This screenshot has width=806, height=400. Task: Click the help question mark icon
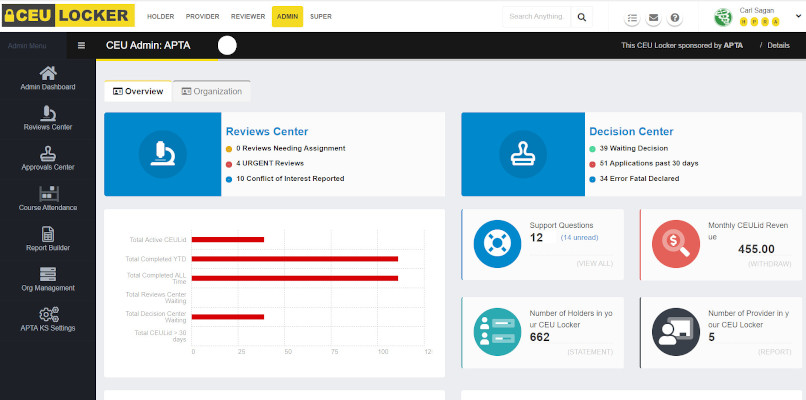(675, 18)
